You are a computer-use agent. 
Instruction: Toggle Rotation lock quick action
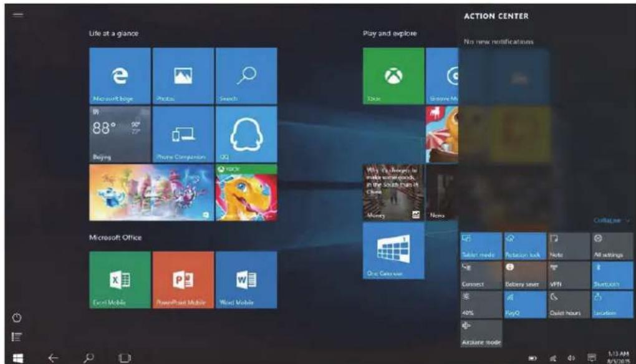pyautogui.click(x=524, y=246)
